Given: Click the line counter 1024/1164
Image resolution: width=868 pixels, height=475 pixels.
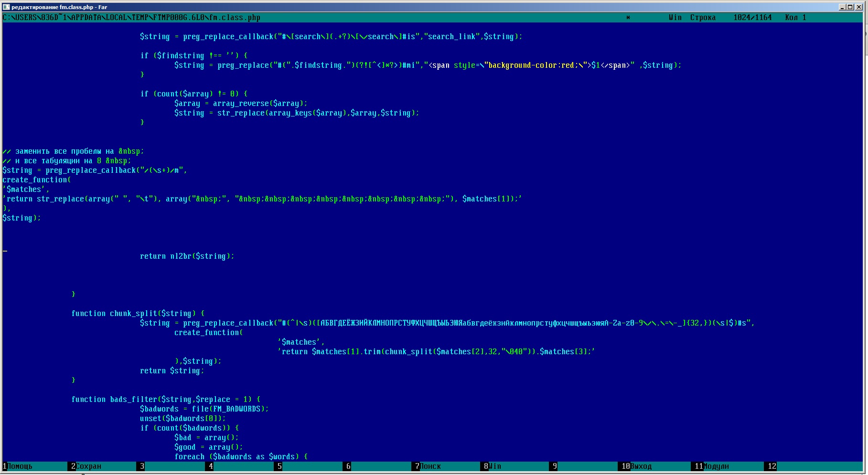Looking at the screenshot, I should [x=752, y=18].
